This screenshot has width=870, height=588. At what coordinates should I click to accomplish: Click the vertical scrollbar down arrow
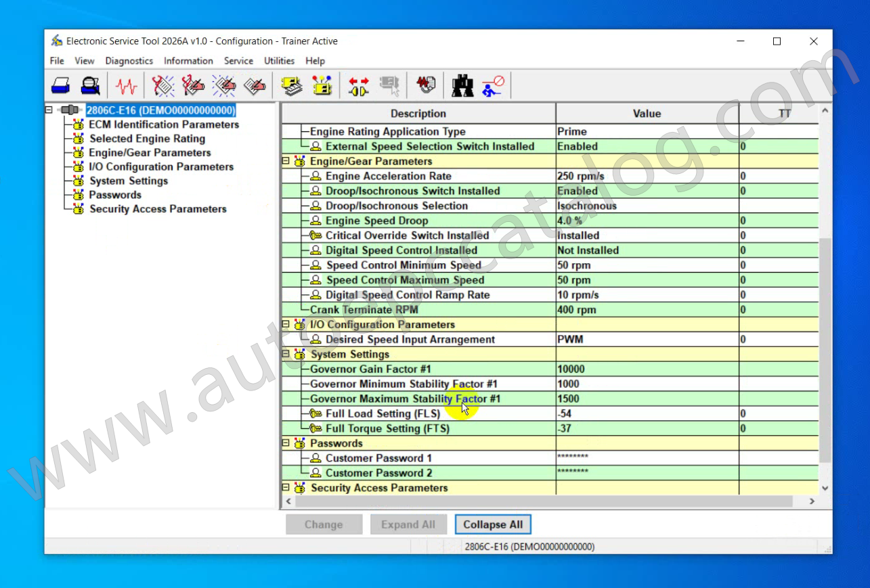[x=825, y=488]
